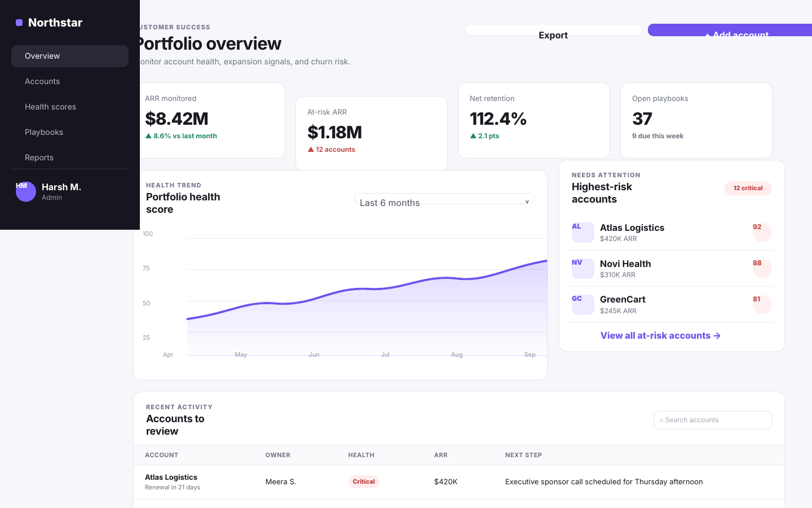Click the Export button
812x508 pixels.
click(x=553, y=30)
